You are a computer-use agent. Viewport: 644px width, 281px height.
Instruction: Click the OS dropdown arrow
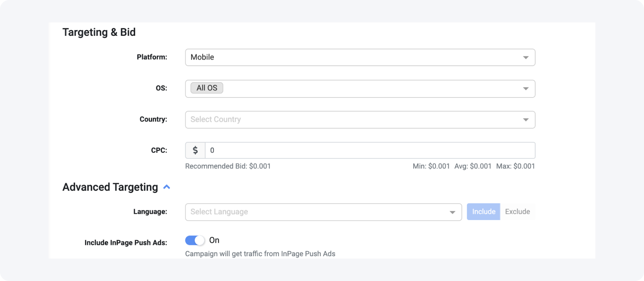[526, 89]
